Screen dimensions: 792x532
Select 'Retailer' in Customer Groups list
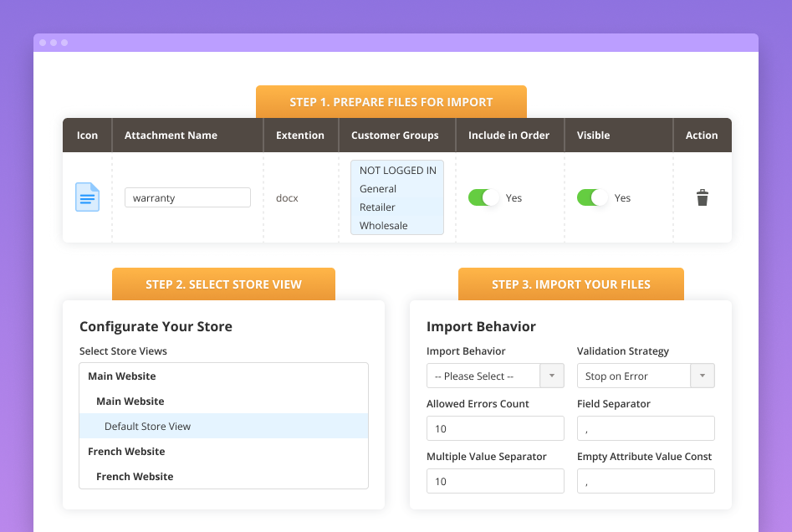[x=378, y=207]
